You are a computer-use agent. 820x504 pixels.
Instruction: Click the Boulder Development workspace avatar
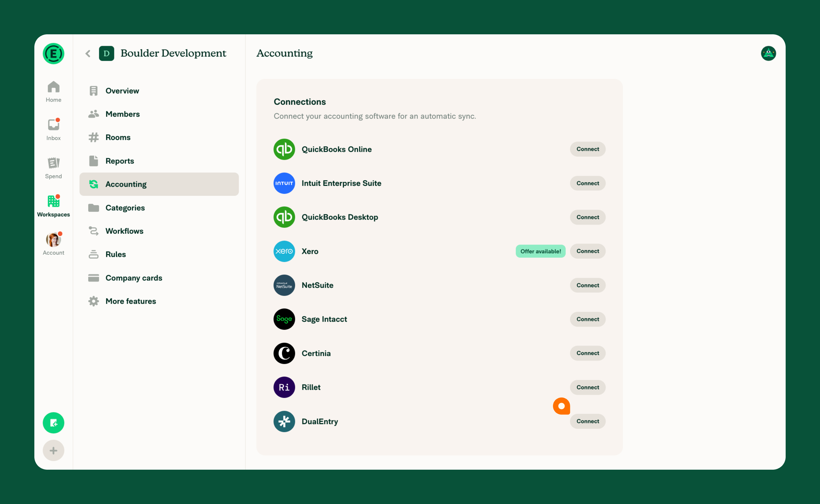pyautogui.click(x=107, y=53)
